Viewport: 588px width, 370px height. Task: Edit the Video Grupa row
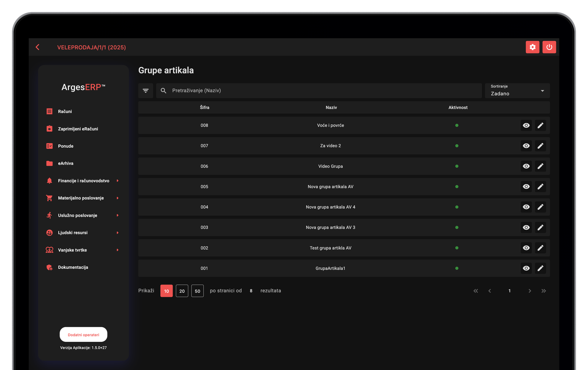click(541, 166)
